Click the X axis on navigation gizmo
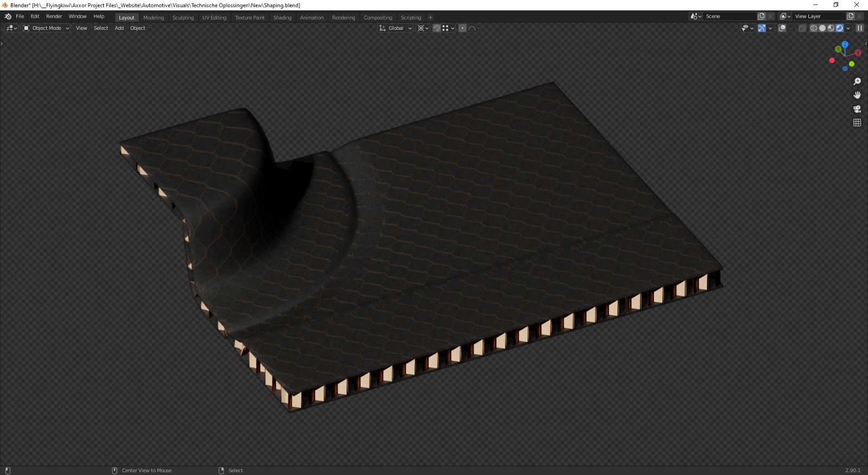 [858, 53]
